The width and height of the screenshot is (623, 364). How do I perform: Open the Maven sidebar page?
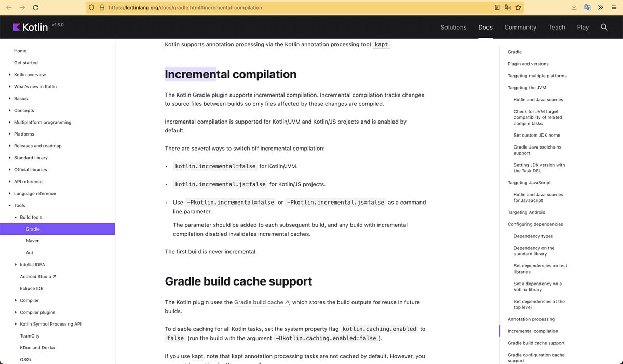click(33, 241)
